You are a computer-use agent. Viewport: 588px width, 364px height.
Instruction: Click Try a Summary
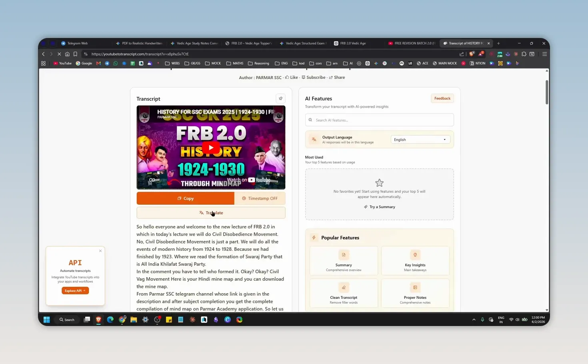pos(379,207)
